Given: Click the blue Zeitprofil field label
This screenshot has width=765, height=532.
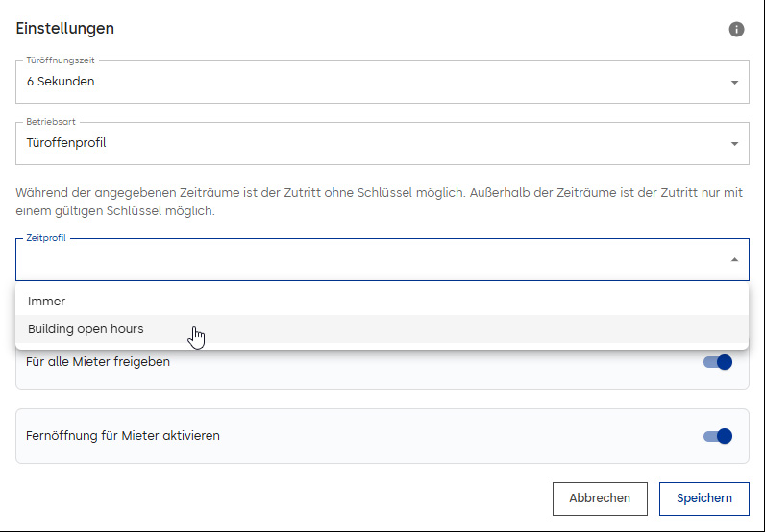Looking at the screenshot, I should 46,238.
